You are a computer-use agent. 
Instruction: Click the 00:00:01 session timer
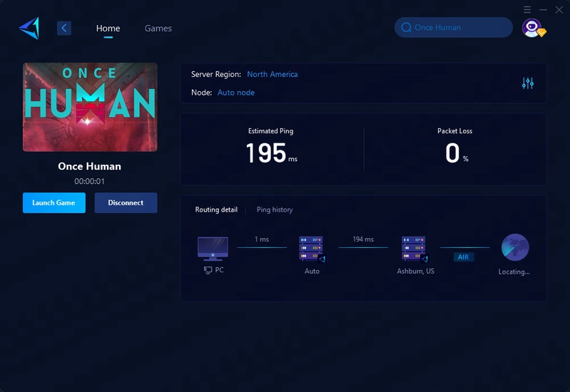[89, 181]
